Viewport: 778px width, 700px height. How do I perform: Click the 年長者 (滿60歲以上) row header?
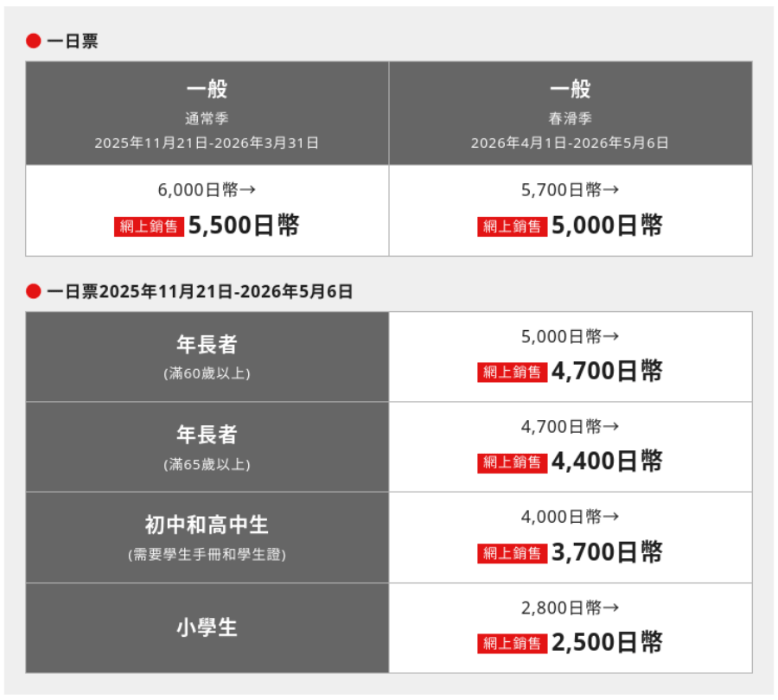pyautogui.click(x=207, y=357)
